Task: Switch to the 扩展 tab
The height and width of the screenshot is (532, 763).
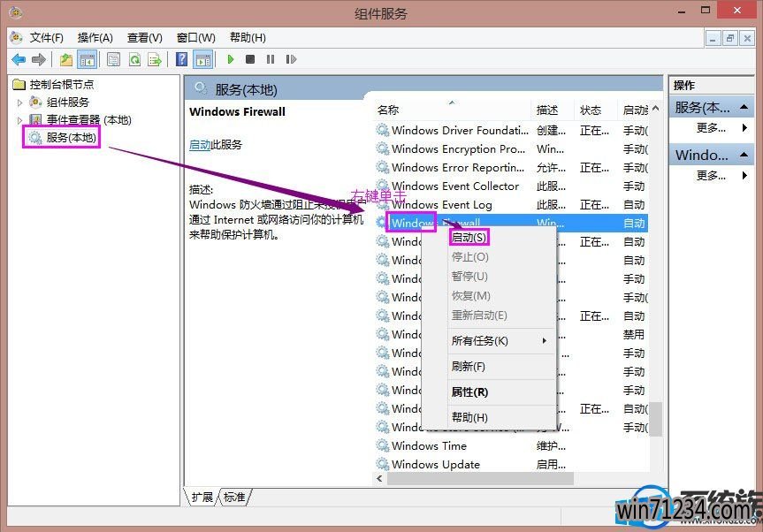Action: click(x=202, y=497)
